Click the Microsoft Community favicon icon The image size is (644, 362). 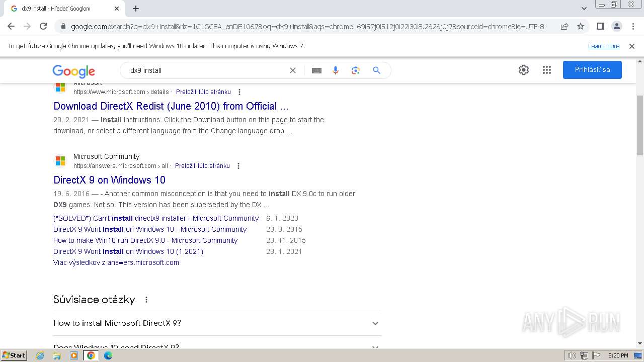point(60,161)
